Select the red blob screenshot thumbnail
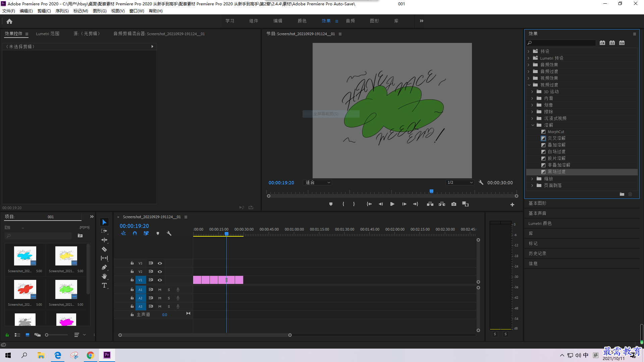 25,289
